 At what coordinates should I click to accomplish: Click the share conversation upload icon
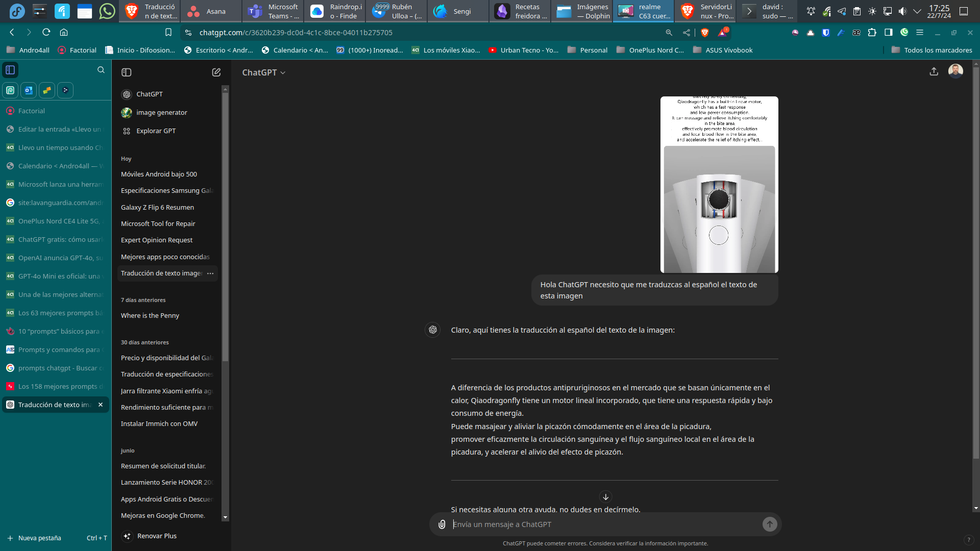coord(934,71)
